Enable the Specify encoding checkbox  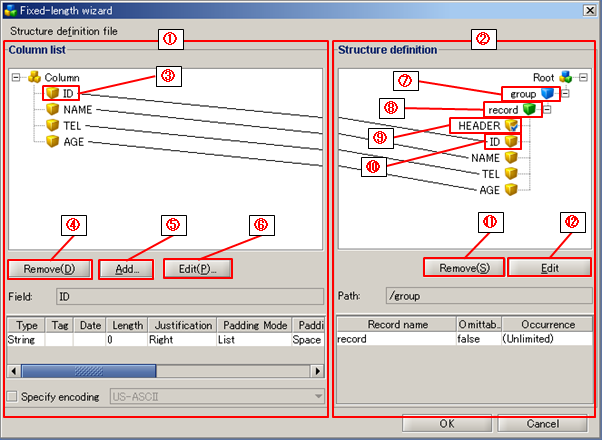[x=13, y=397]
